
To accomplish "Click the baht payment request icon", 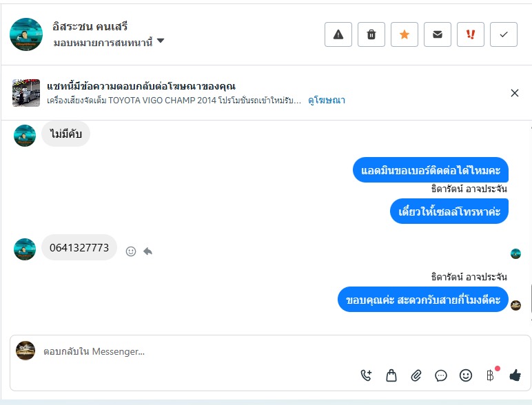I will click(x=490, y=375).
